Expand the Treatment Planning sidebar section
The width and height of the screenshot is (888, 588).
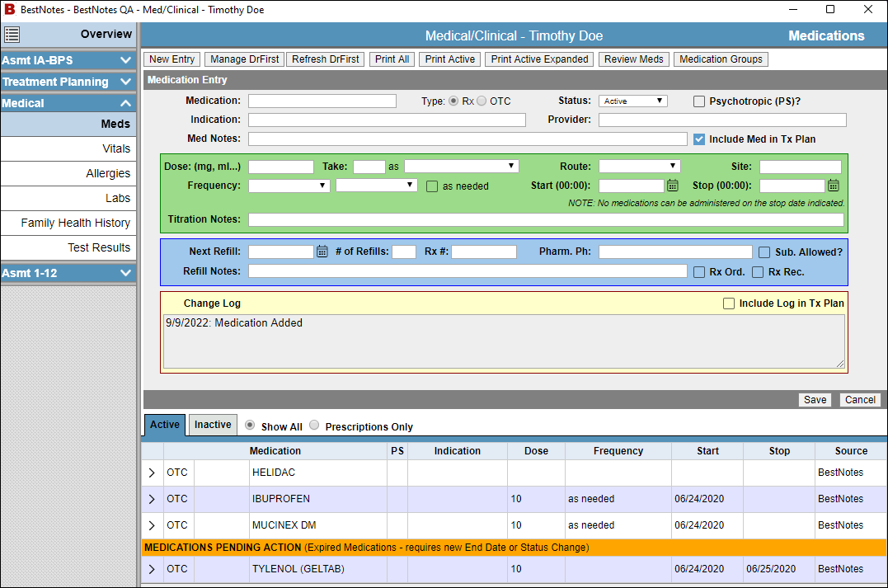[68, 82]
